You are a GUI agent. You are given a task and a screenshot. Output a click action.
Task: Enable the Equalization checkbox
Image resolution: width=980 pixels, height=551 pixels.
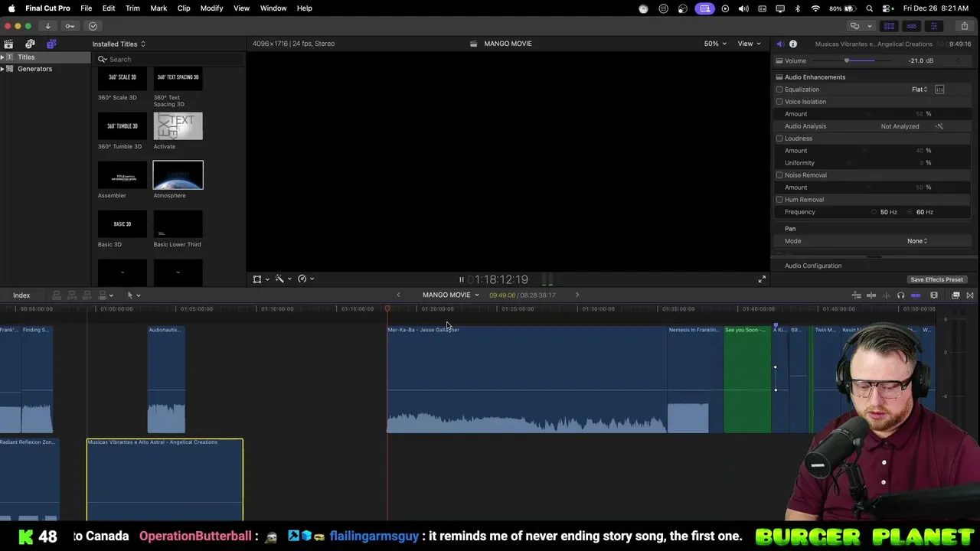click(779, 90)
